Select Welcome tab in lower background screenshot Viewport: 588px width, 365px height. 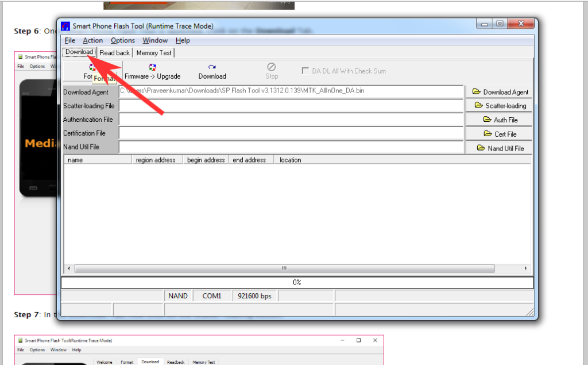(105, 362)
